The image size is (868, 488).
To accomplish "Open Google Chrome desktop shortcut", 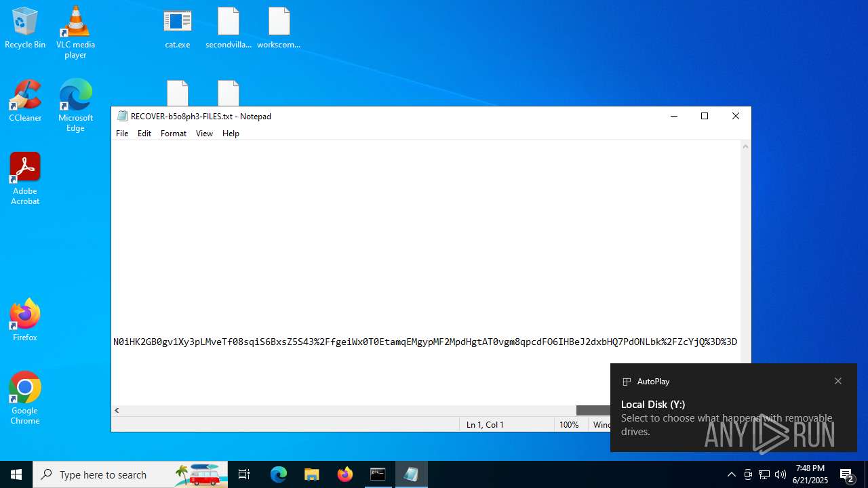I will point(25,399).
